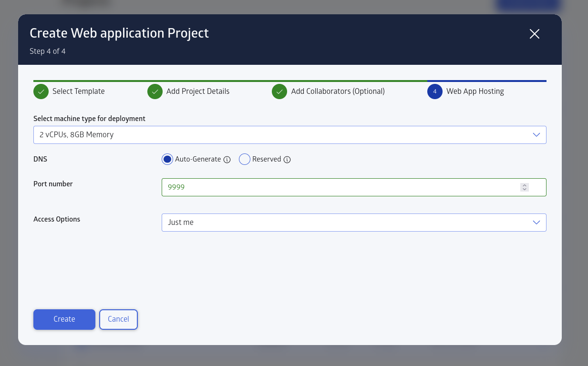Click the Access Options label
Image resolution: width=588 pixels, height=366 pixels.
tap(57, 219)
